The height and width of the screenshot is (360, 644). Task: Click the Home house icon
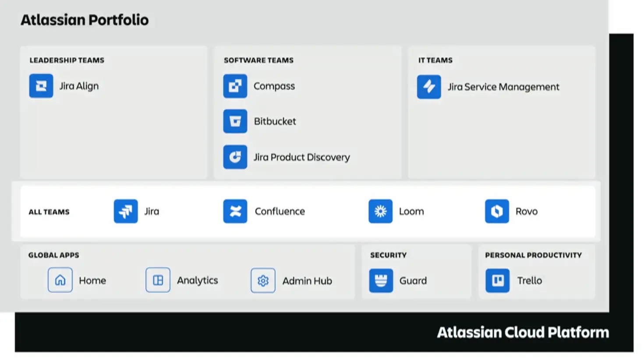(60, 280)
